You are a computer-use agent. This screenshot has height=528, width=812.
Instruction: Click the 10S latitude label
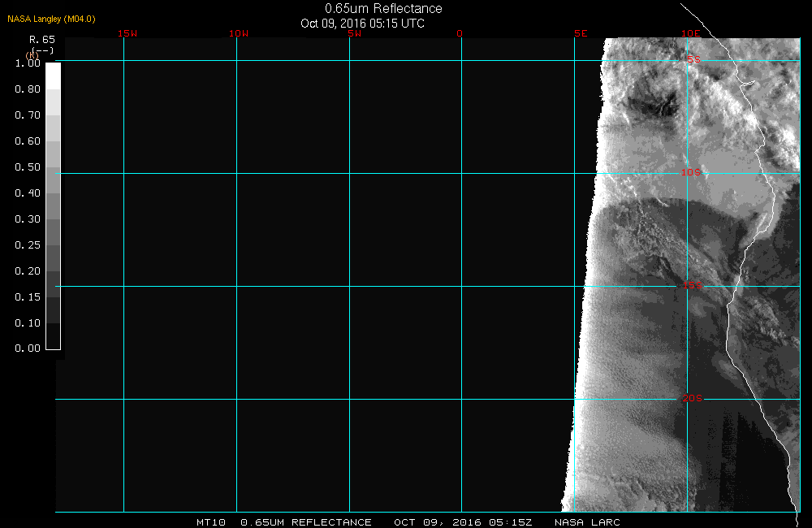click(691, 172)
